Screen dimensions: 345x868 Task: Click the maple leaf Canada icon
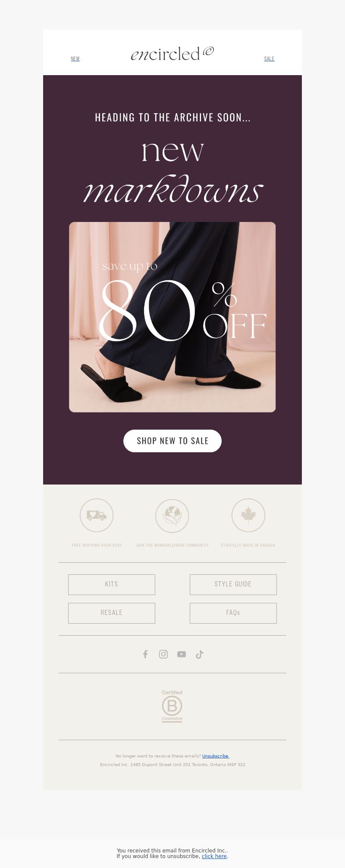248,515
